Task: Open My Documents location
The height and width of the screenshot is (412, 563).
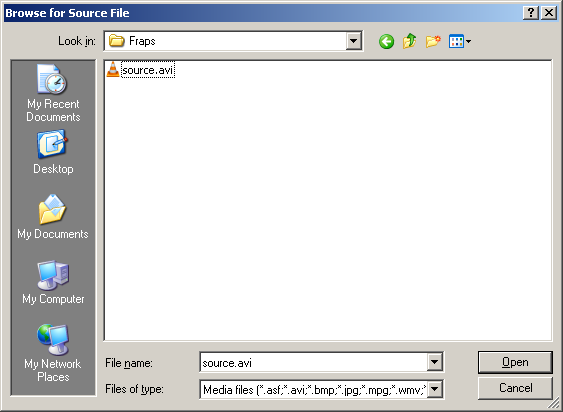Action: coord(53,217)
